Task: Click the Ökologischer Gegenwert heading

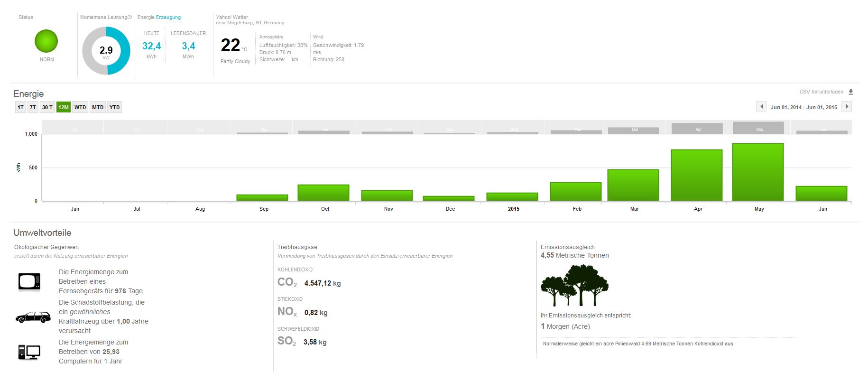Action: pos(46,247)
